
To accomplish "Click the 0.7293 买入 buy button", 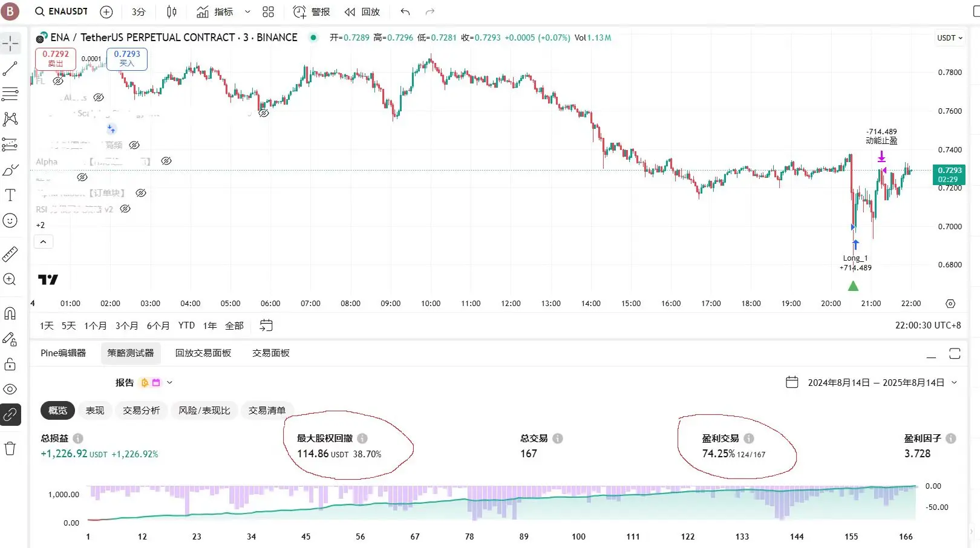I will 127,59.
